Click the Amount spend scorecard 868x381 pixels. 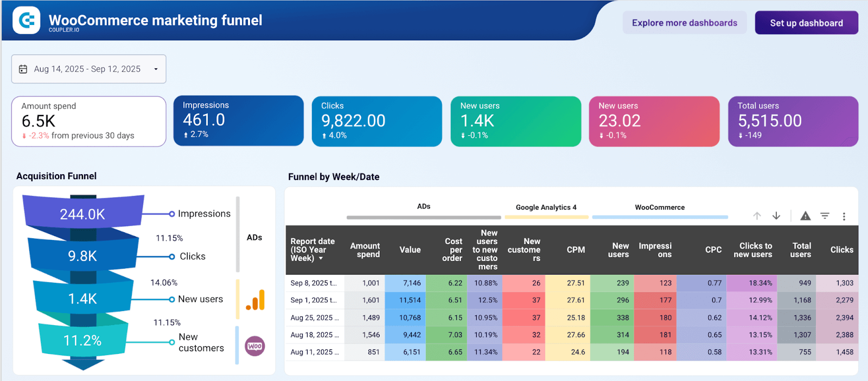tap(88, 121)
